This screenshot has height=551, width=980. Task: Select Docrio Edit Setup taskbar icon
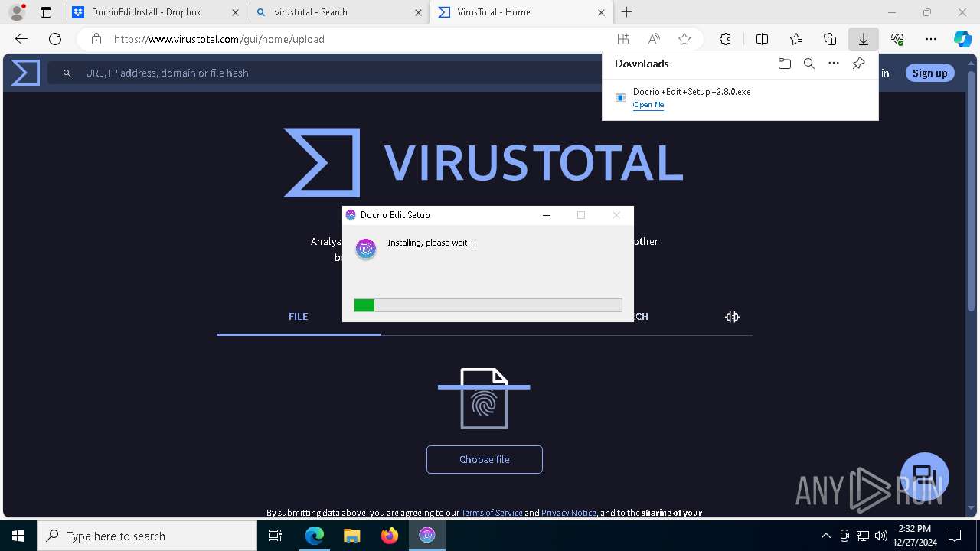(x=426, y=536)
